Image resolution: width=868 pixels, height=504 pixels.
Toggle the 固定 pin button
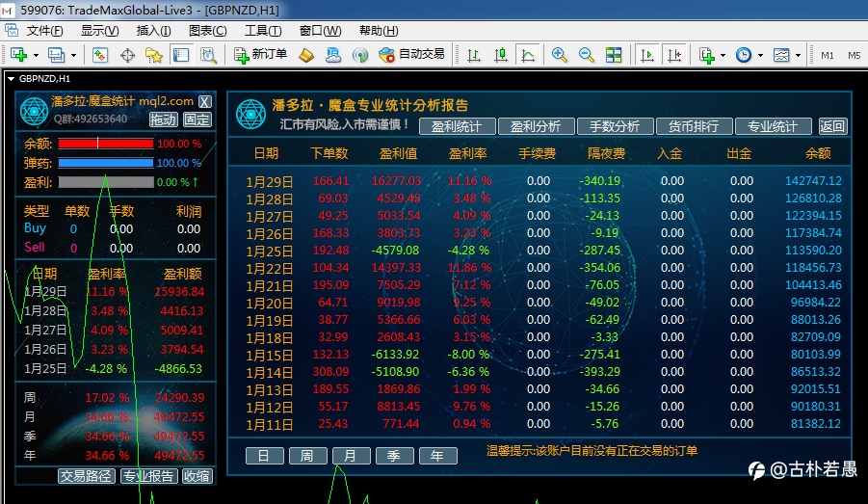(197, 119)
